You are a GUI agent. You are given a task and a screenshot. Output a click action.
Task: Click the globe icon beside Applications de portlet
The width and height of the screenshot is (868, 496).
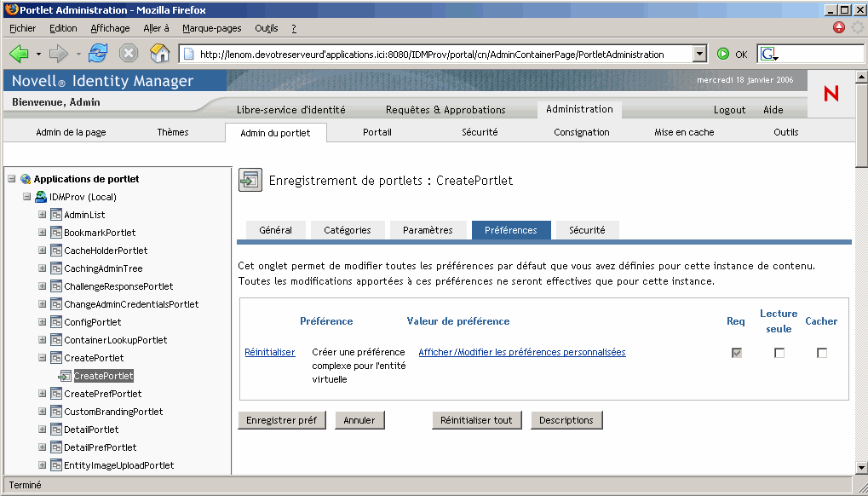(x=26, y=179)
